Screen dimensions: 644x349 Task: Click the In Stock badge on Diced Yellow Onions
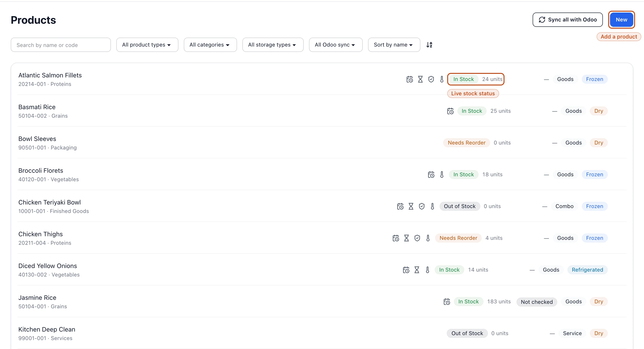point(449,270)
